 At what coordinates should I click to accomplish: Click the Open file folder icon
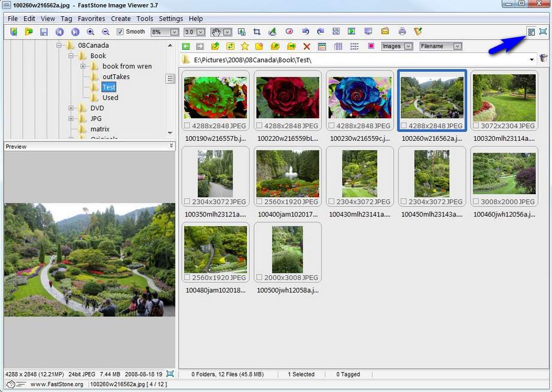click(x=29, y=32)
